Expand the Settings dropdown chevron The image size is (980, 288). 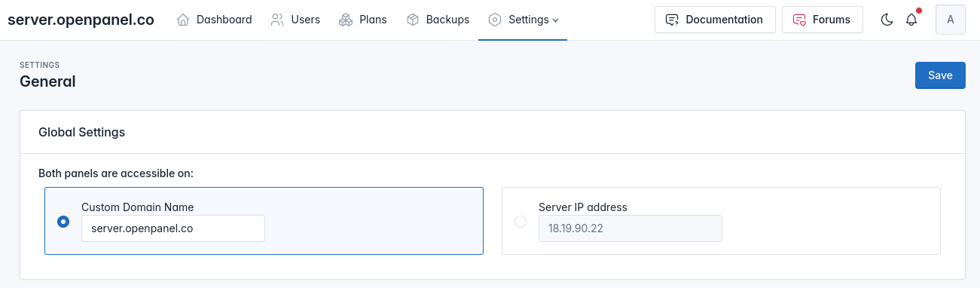(556, 20)
